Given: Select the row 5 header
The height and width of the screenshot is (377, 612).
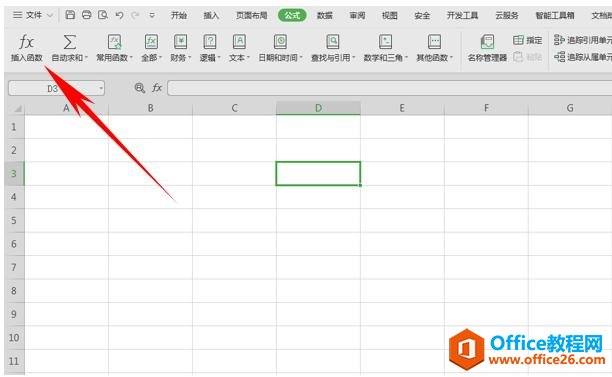Looking at the screenshot, I should [x=14, y=221].
